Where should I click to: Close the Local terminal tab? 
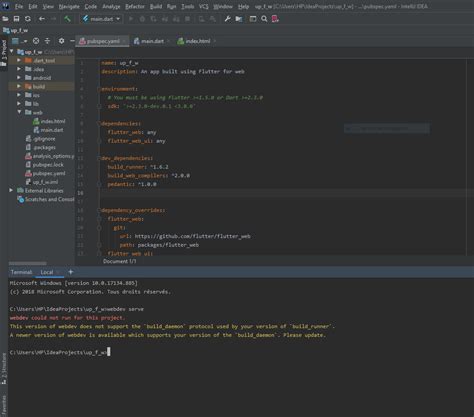58,272
